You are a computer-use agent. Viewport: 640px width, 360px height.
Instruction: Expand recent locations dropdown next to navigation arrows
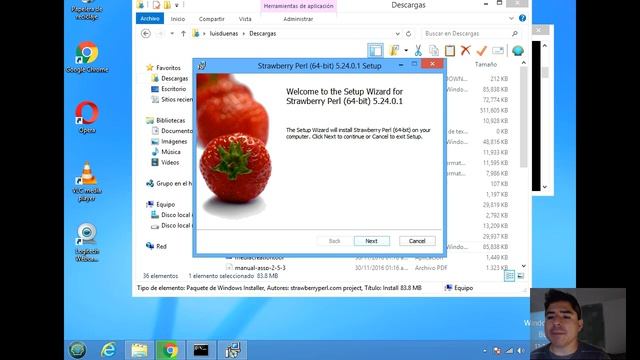pyautogui.click(x=172, y=33)
